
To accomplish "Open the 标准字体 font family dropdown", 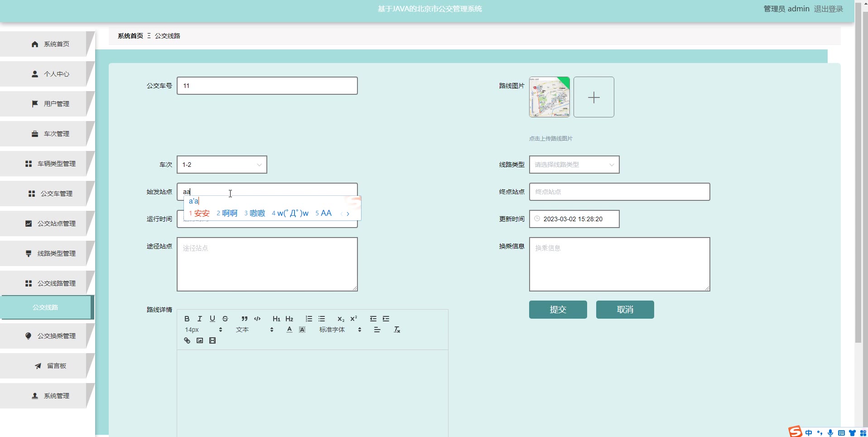I will tap(340, 330).
